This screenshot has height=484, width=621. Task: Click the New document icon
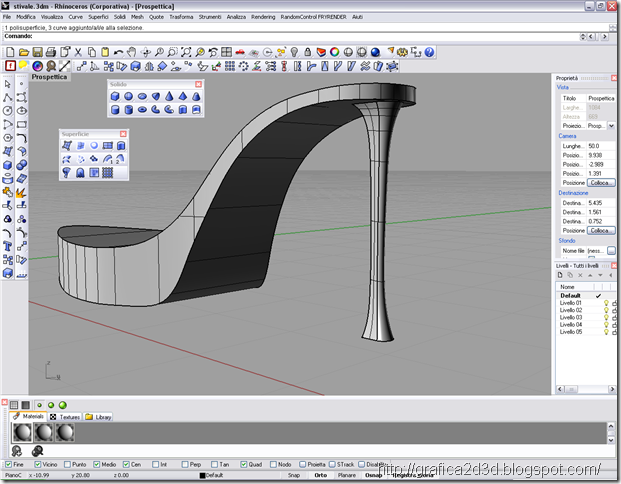click(10, 52)
